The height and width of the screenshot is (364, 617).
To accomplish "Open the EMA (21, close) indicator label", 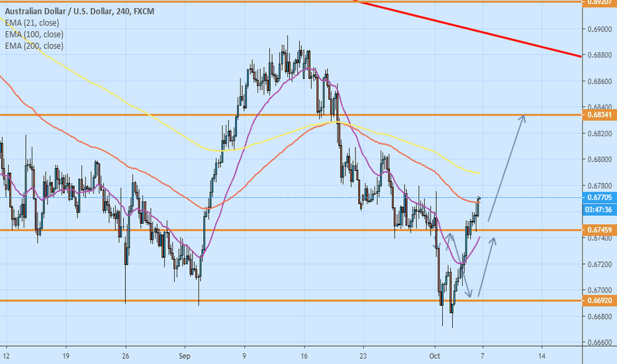I will [32, 23].
